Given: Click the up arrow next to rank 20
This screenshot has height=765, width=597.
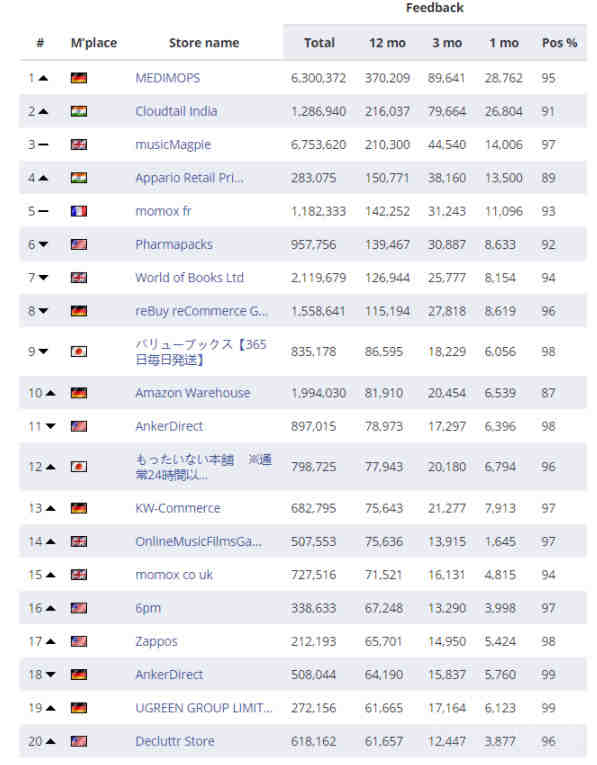Looking at the screenshot, I should (51, 741).
